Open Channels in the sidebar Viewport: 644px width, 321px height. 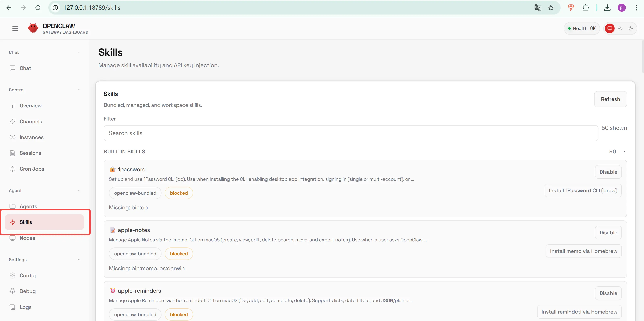click(31, 122)
